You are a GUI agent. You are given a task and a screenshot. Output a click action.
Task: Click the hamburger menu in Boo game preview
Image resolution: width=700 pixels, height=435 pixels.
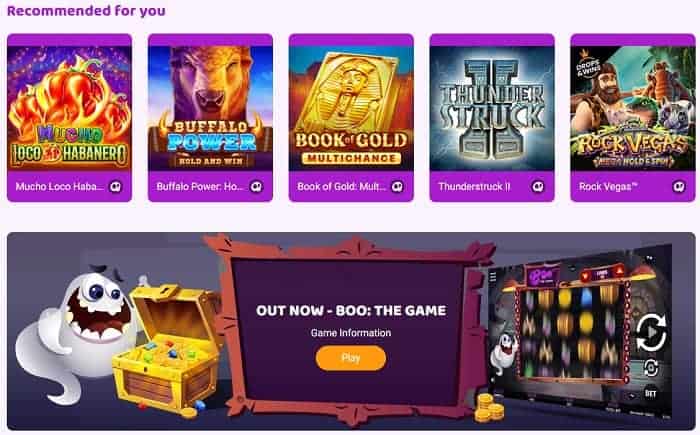493,277
